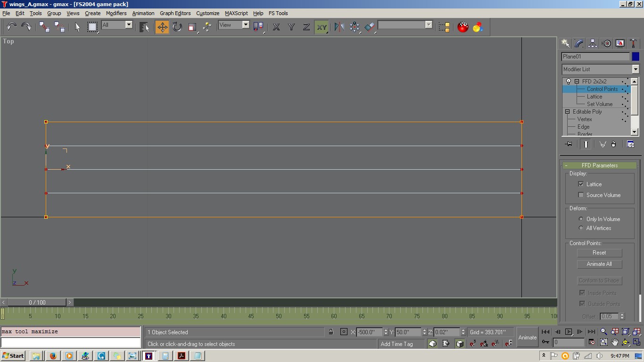Screen dimensions: 644x362
Task: Click the Pin Stack icon
Action: pyautogui.click(x=569, y=144)
